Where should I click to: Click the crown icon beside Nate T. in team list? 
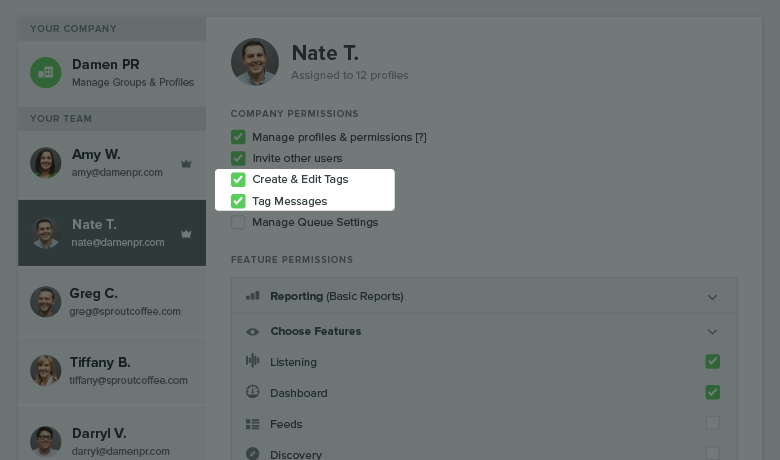pos(186,234)
